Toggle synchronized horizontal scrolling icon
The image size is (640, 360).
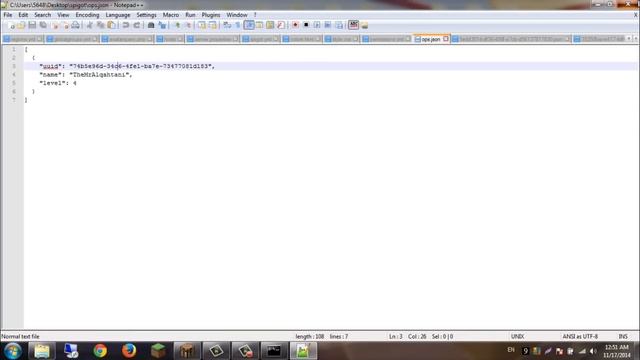(x=212, y=25)
